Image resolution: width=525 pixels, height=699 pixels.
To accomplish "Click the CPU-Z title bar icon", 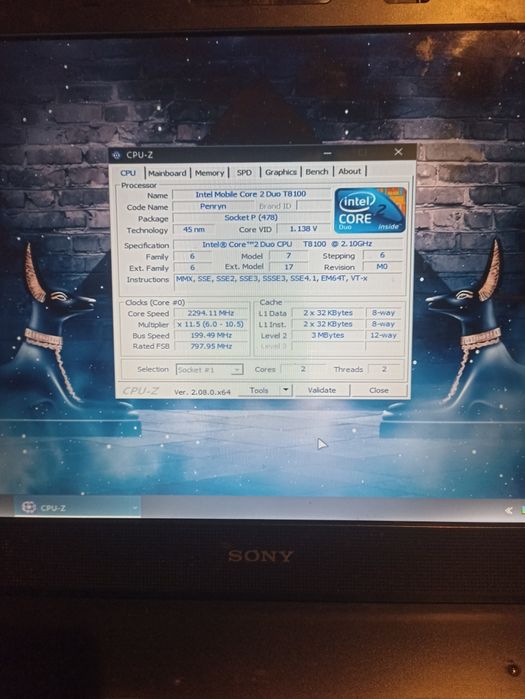I will pos(117,155).
